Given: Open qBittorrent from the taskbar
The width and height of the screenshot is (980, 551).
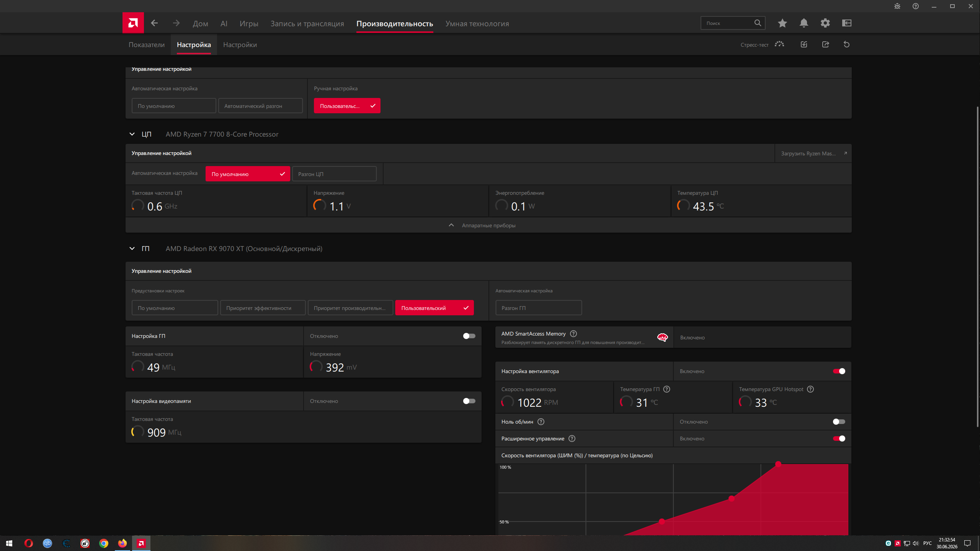Looking at the screenshot, I should click(x=47, y=543).
